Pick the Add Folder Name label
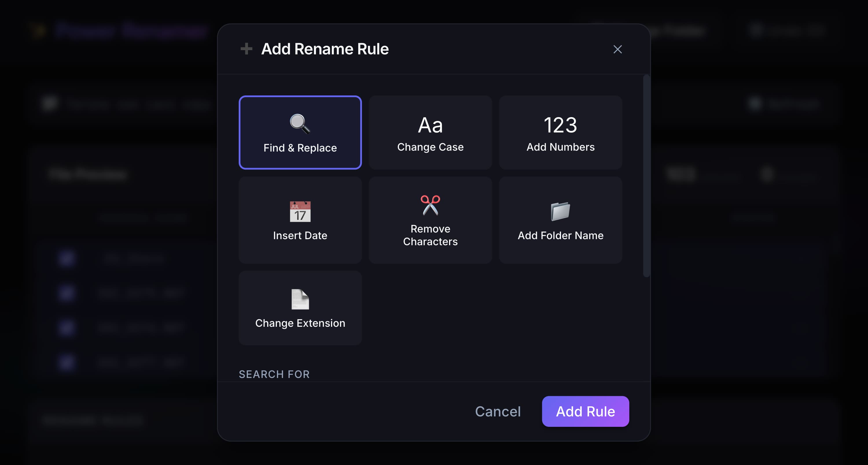This screenshot has height=465, width=868. coord(560,235)
